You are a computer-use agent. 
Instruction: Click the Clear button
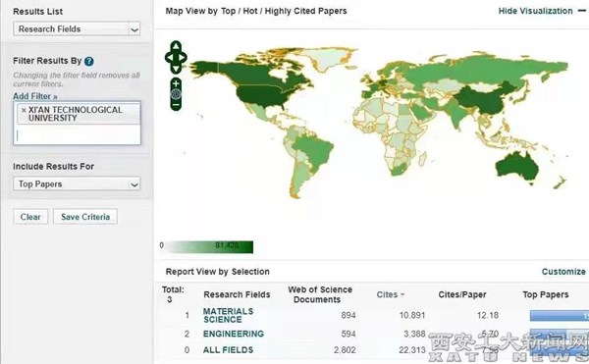[30, 217]
